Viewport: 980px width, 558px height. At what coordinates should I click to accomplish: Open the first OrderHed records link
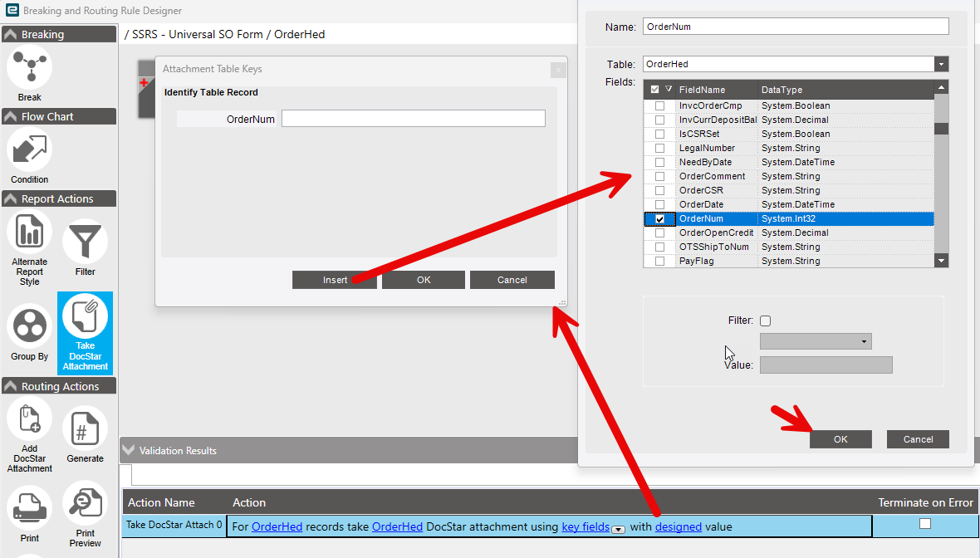pos(277,526)
